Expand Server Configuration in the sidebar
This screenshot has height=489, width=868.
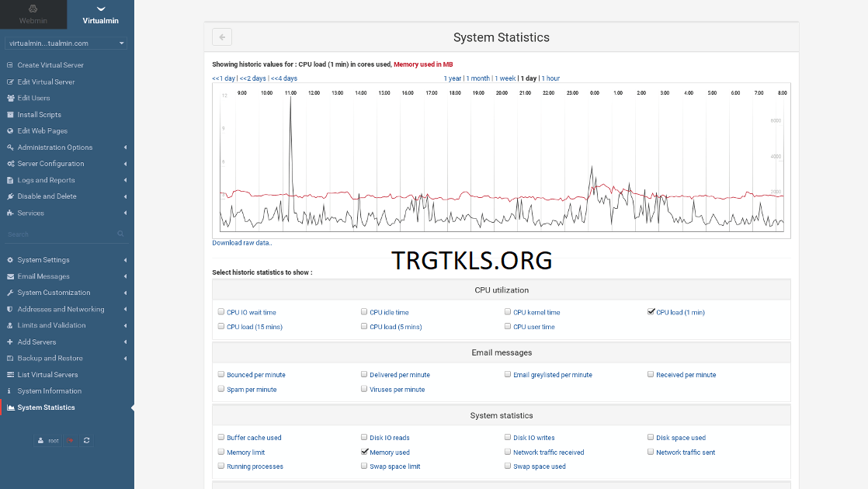click(x=50, y=164)
